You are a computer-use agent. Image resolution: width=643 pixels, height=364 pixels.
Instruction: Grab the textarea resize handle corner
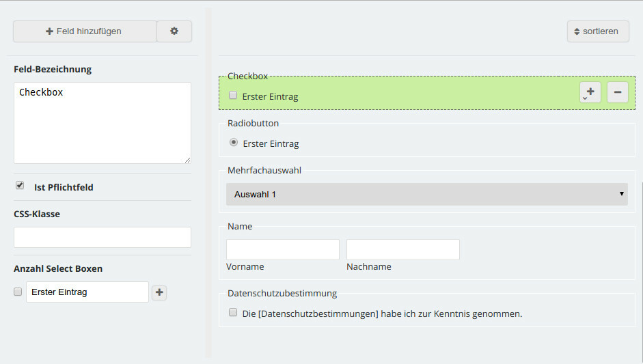pos(187,160)
